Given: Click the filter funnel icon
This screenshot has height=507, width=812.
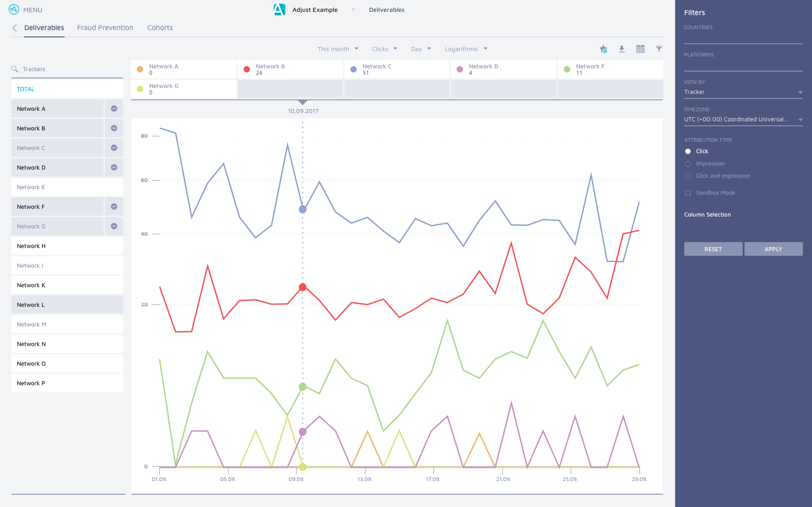Looking at the screenshot, I should click(659, 49).
